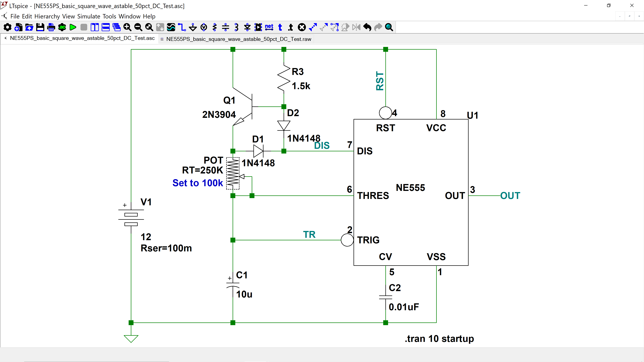Zoom out of the schematic

pyautogui.click(x=138, y=27)
